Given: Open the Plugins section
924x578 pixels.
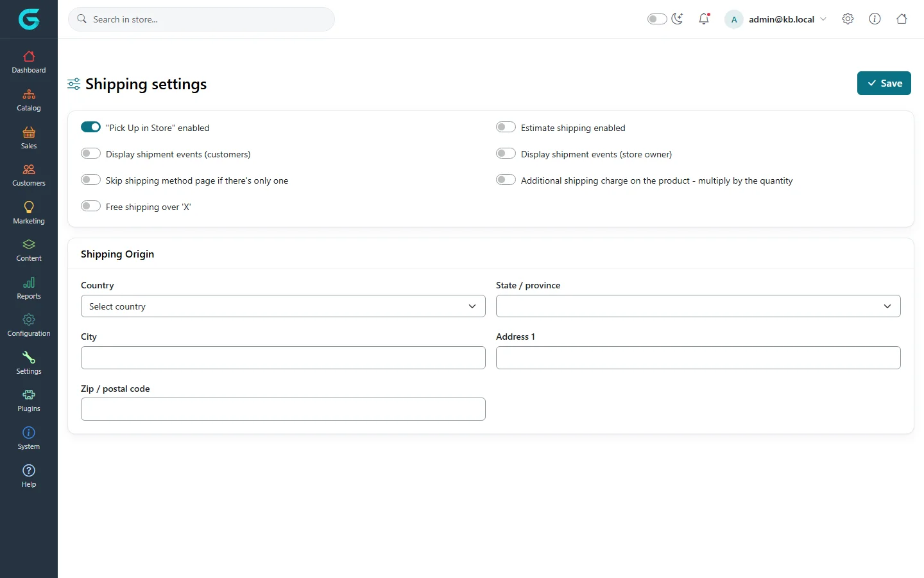Looking at the screenshot, I should pos(29,401).
